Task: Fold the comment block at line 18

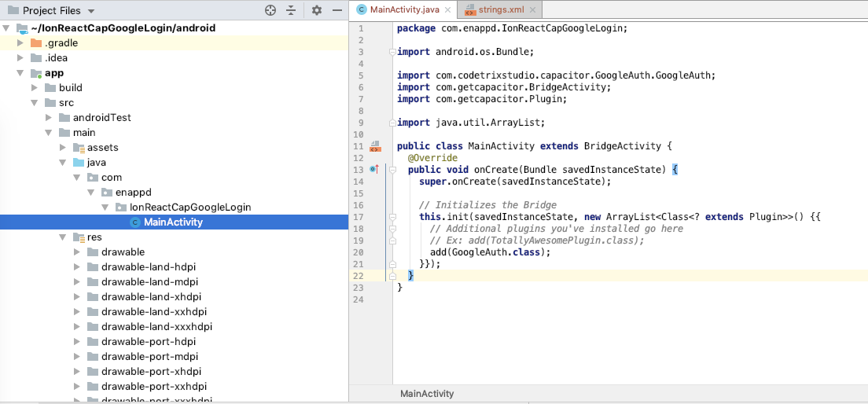Action: point(392,228)
